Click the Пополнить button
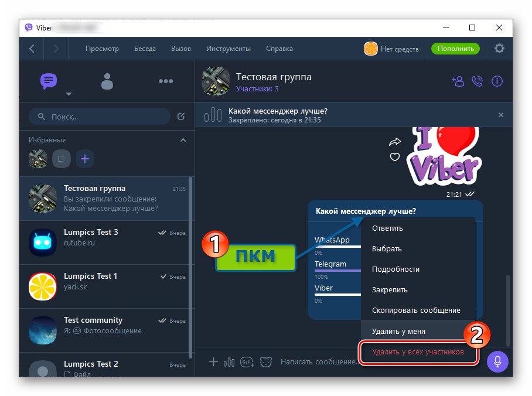Screen dimensions: 532x396 tap(455, 49)
